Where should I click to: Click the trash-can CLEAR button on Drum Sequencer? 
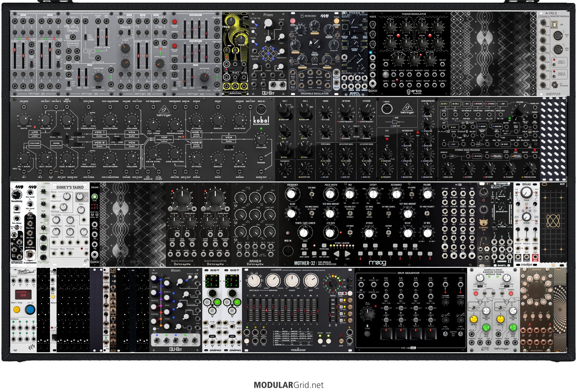tap(367, 333)
